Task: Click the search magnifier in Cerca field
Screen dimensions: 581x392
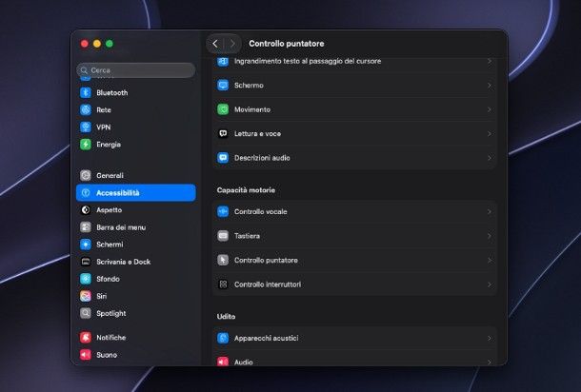Action: (x=84, y=70)
